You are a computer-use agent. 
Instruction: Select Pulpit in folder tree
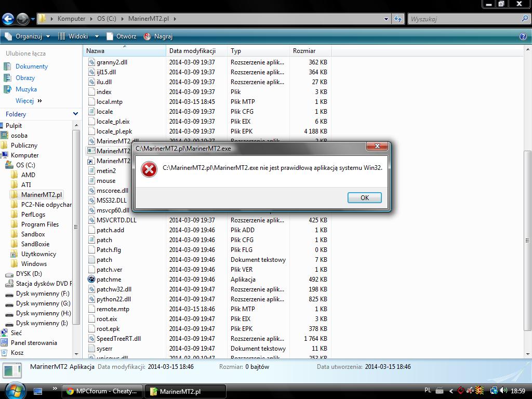[14, 126]
